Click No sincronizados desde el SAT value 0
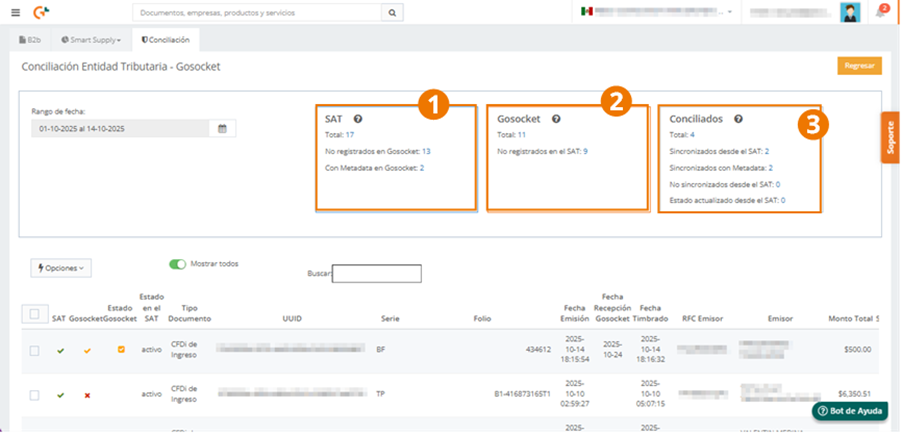This screenshot has width=903, height=434. 777,184
